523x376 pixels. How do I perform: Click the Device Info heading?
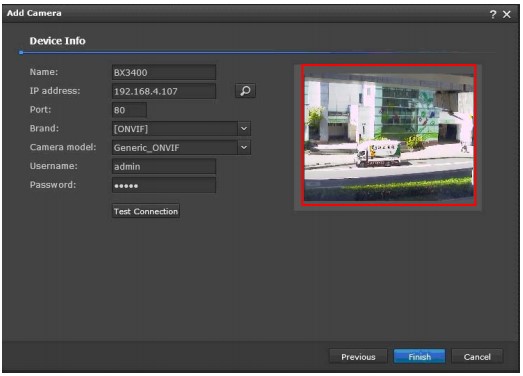57,41
